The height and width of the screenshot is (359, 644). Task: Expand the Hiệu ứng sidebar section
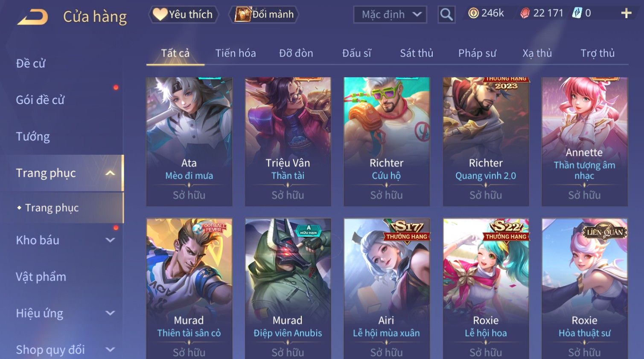[110, 313]
